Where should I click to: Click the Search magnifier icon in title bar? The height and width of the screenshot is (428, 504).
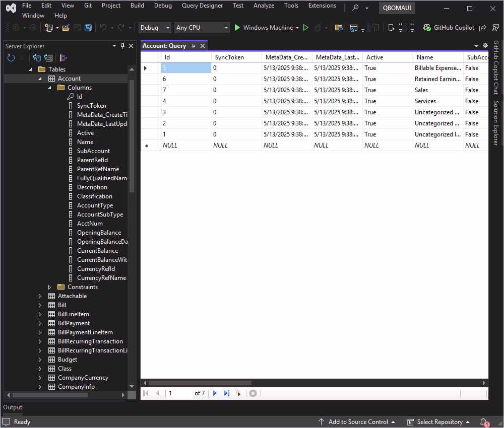(355, 8)
